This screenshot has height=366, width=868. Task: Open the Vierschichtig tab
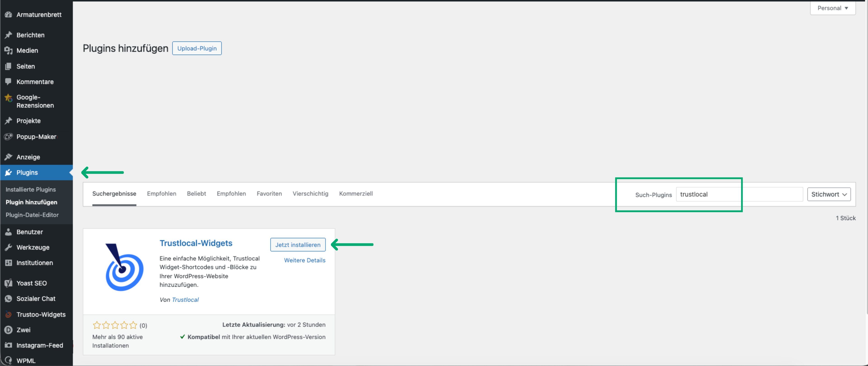(x=310, y=194)
